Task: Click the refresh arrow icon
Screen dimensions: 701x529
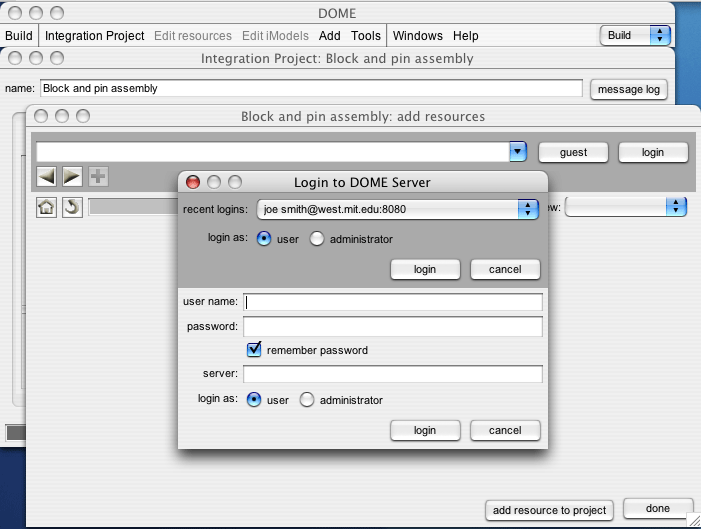Action: (72, 207)
